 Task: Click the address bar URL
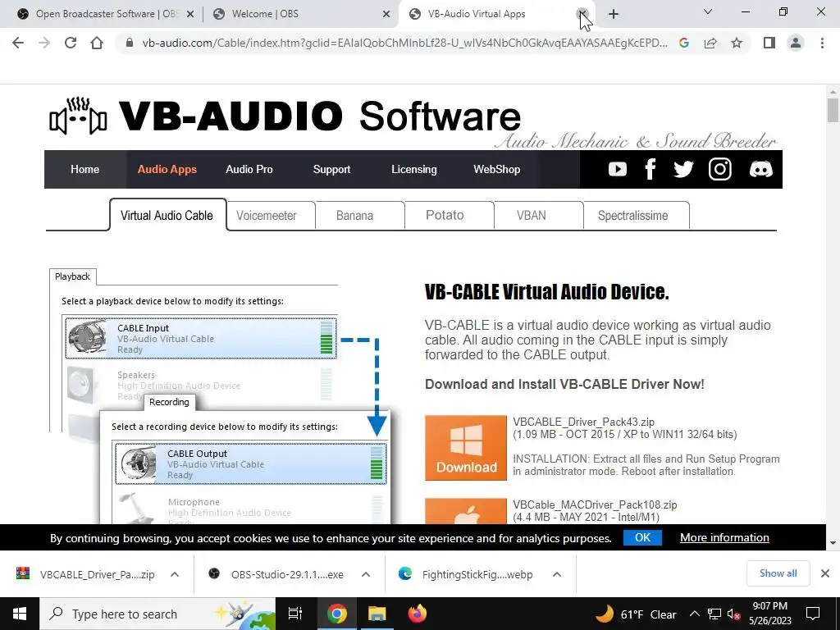click(405, 43)
